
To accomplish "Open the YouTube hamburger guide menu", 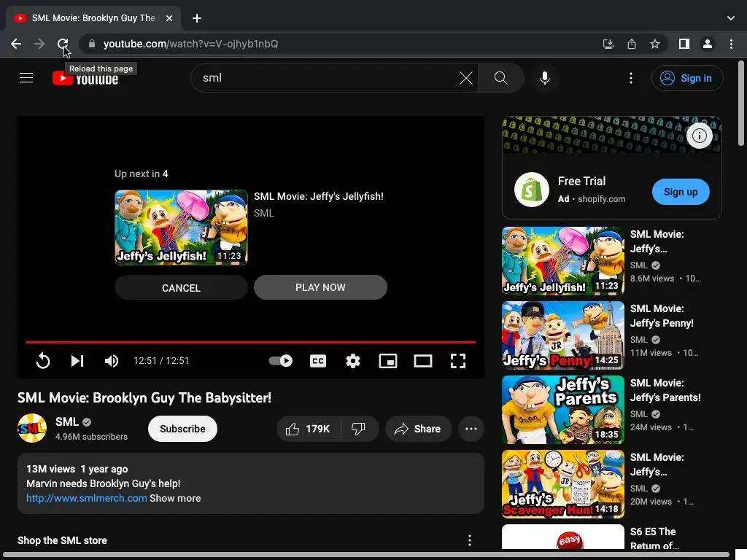I will pos(26,77).
